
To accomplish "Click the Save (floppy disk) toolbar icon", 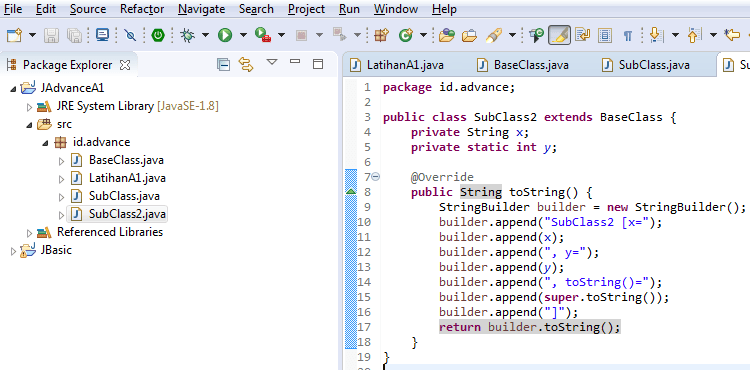I will (52, 35).
